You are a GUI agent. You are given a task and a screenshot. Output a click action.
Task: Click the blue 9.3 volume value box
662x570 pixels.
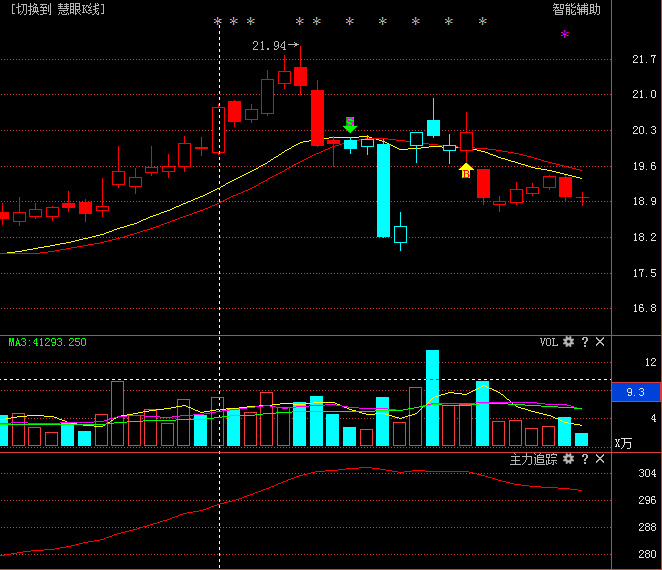coord(635,393)
